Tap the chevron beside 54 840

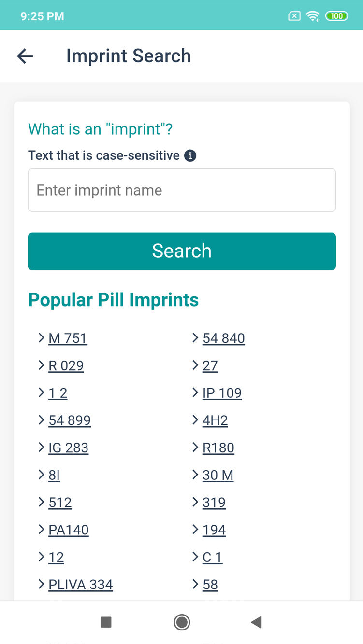[195, 338]
